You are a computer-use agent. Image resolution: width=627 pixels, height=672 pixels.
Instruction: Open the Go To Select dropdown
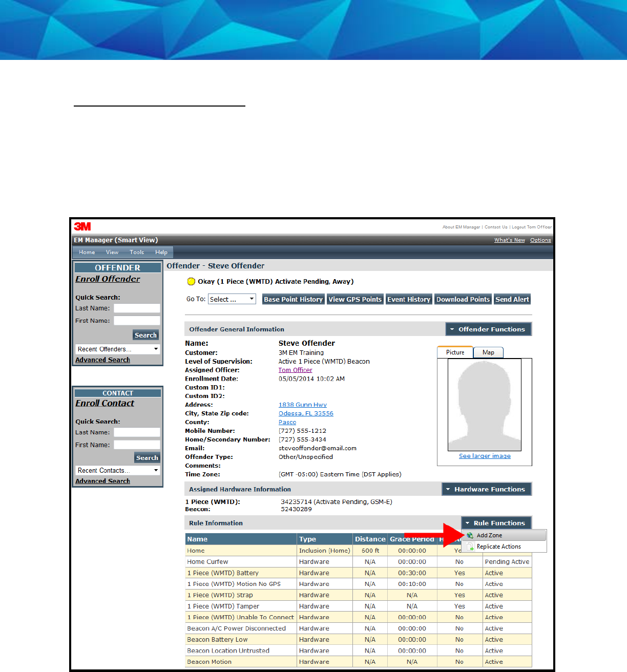(x=232, y=299)
